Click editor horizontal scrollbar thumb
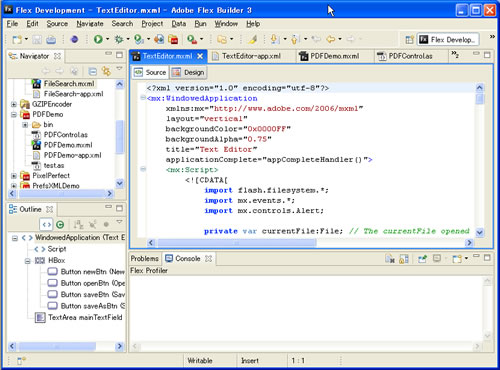The width and height of the screenshot is (500, 370). pyautogui.click(x=237, y=243)
